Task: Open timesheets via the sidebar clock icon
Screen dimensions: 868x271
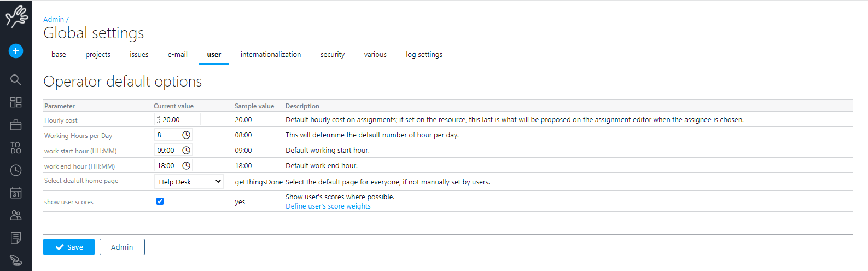Action: point(16,170)
